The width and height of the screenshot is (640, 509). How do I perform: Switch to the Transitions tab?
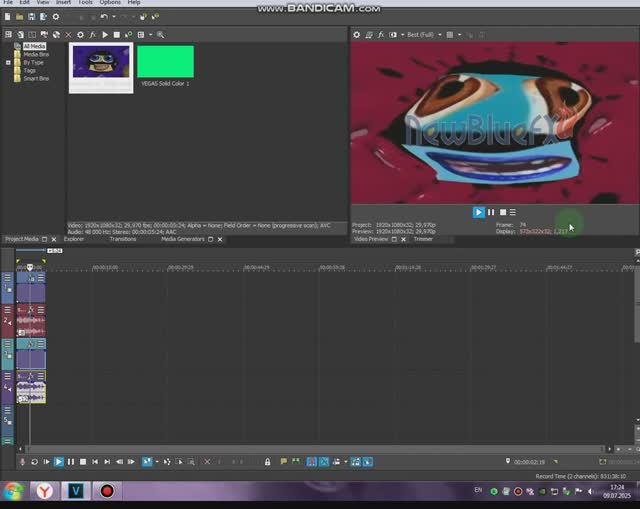click(x=123, y=239)
